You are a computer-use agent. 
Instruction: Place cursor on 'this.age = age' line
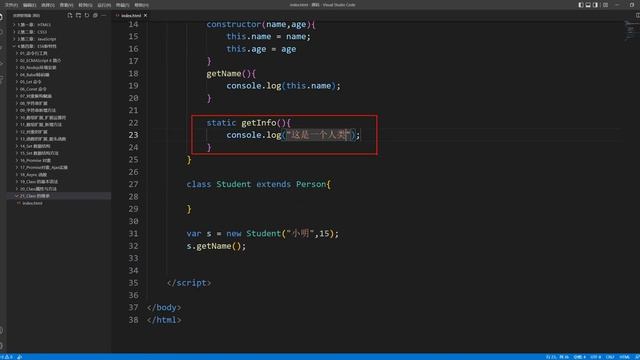(261, 49)
